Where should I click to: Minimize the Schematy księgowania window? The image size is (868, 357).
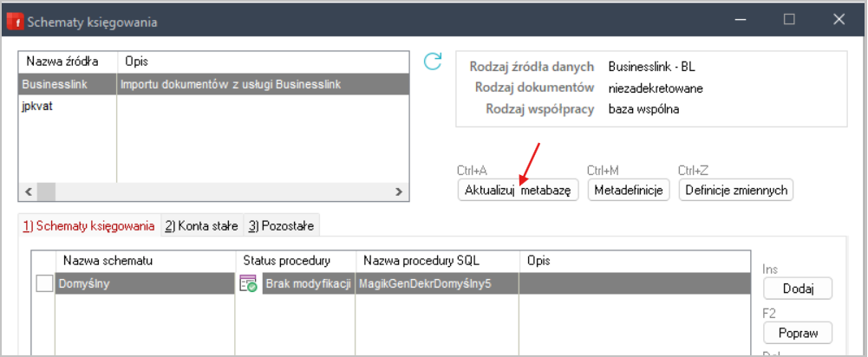[741, 19]
